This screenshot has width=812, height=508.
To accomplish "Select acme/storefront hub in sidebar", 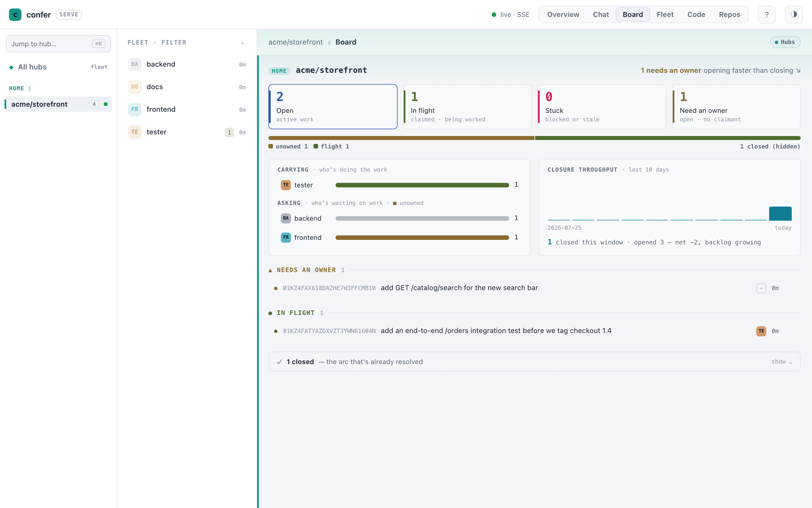I will (x=58, y=104).
